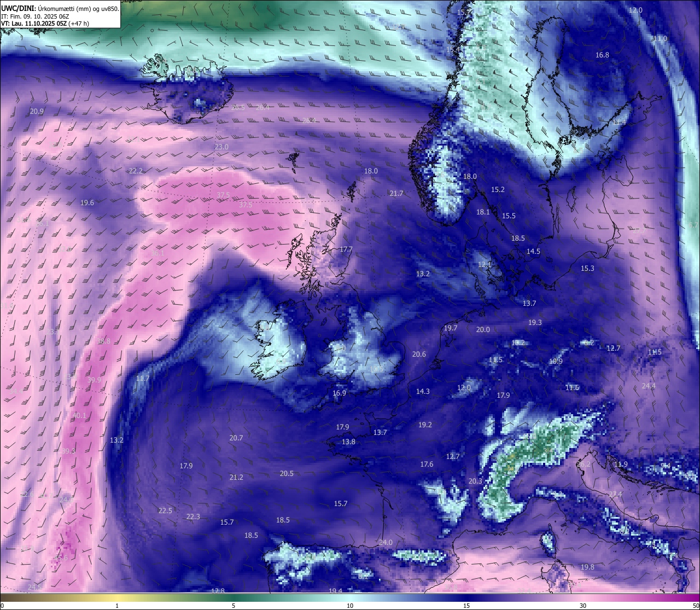Click the 20.3 value west of the Alps
700x610 pixels.
click(476, 481)
